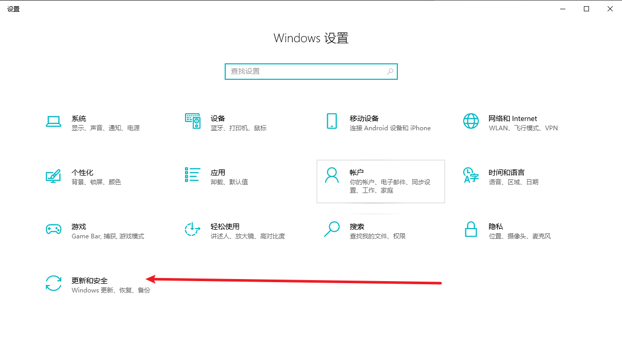Image resolution: width=622 pixels, height=364 pixels.
Task: Open the 应用 settings title
Action: click(218, 172)
